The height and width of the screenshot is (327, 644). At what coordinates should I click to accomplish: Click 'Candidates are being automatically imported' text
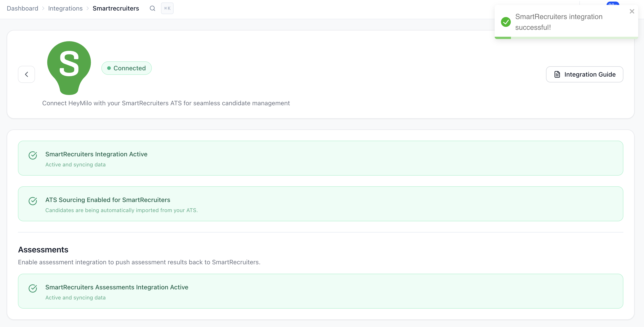pos(122,211)
